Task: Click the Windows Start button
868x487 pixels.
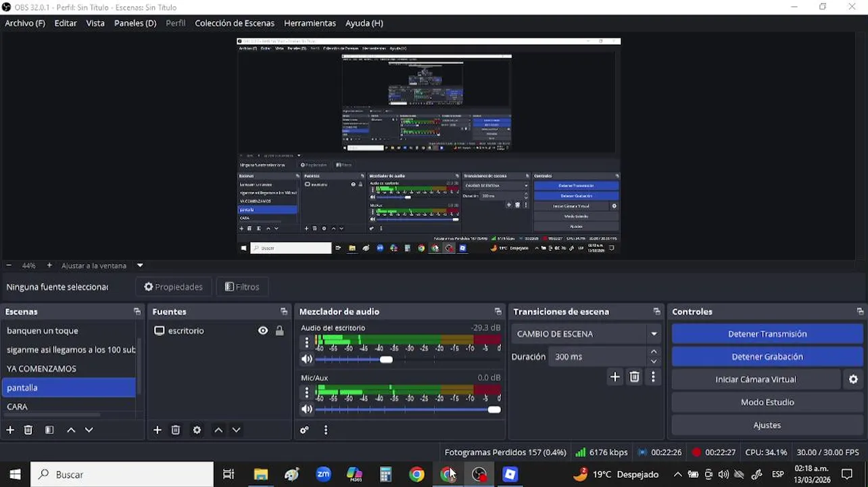Action: coord(15,474)
